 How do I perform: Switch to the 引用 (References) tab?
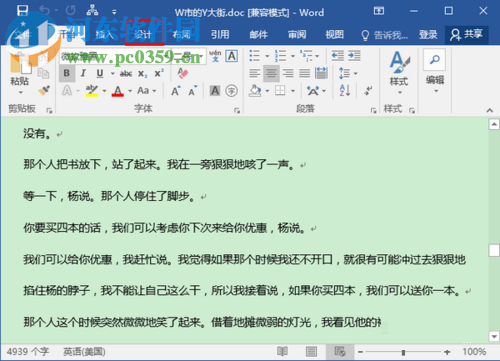coord(220,34)
